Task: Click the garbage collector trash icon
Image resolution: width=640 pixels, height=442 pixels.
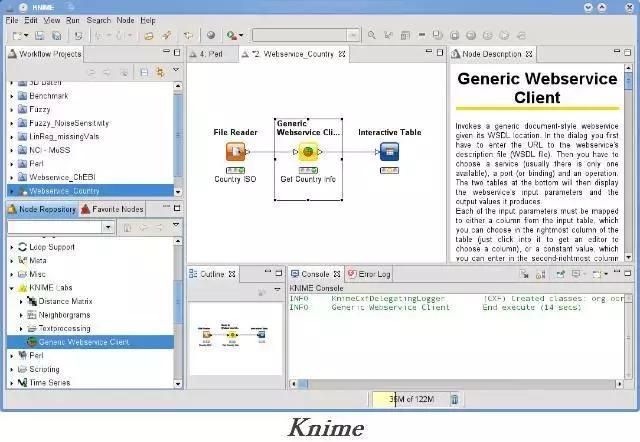Action: [x=454, y=399]
